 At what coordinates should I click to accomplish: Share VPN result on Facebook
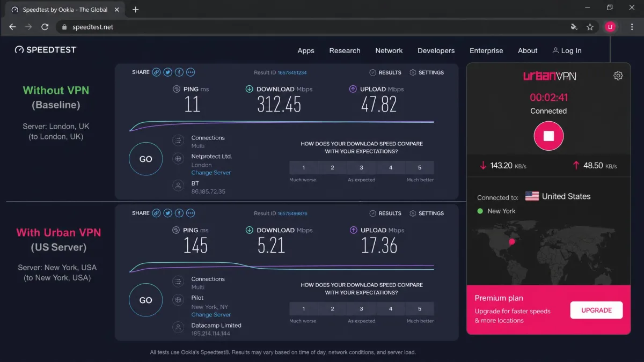179,213
